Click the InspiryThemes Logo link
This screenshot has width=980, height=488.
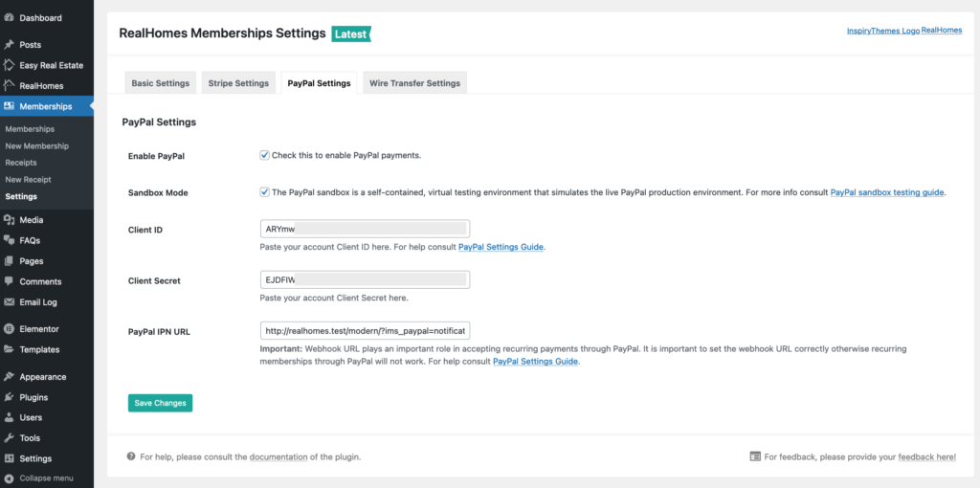(883, 30)
